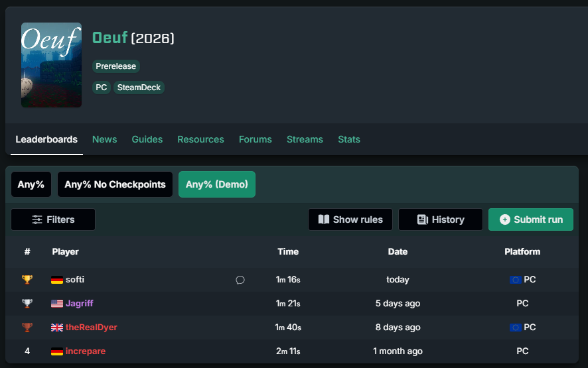588x368 pixels.
Task: Click the Show rules button
Action: click(x=350, y=219)
